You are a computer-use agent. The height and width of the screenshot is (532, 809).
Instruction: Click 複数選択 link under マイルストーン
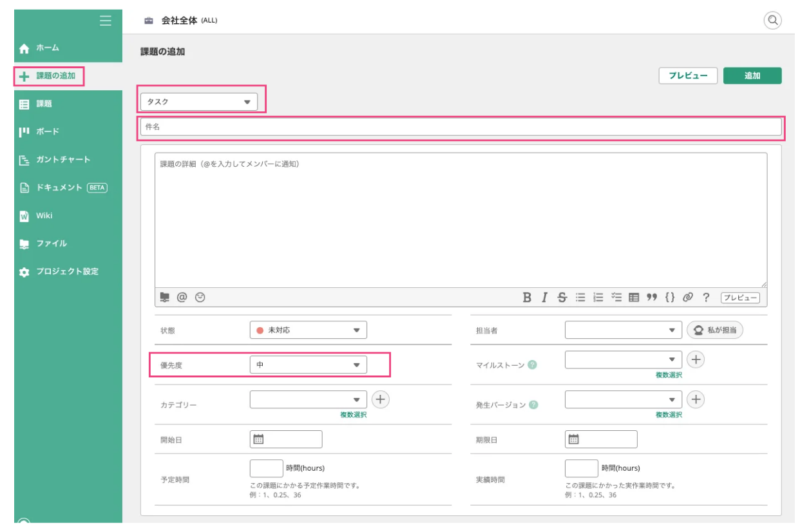click(669, 375)
